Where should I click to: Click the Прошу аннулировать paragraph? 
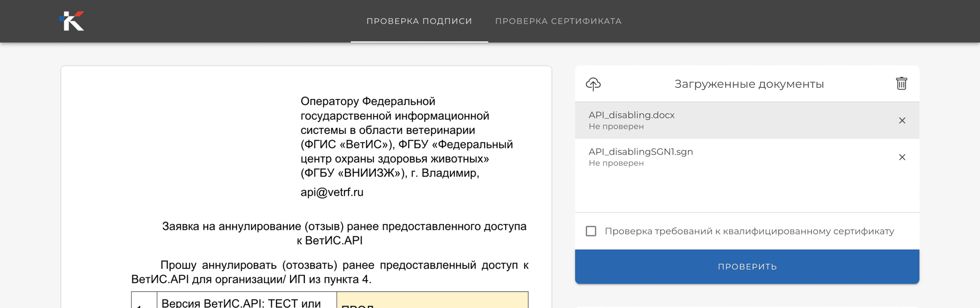(330, 272)
